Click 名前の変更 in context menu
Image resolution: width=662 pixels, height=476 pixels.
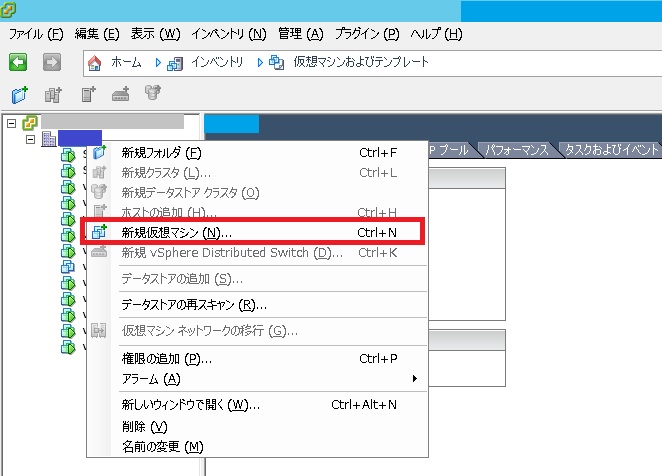click(161, 445)
